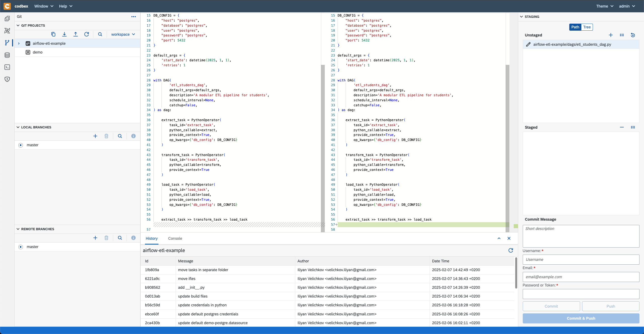Select the master local branch radio button
This screenshot has width=644, height=334.
pyautogui.click(x=21, y=145)
